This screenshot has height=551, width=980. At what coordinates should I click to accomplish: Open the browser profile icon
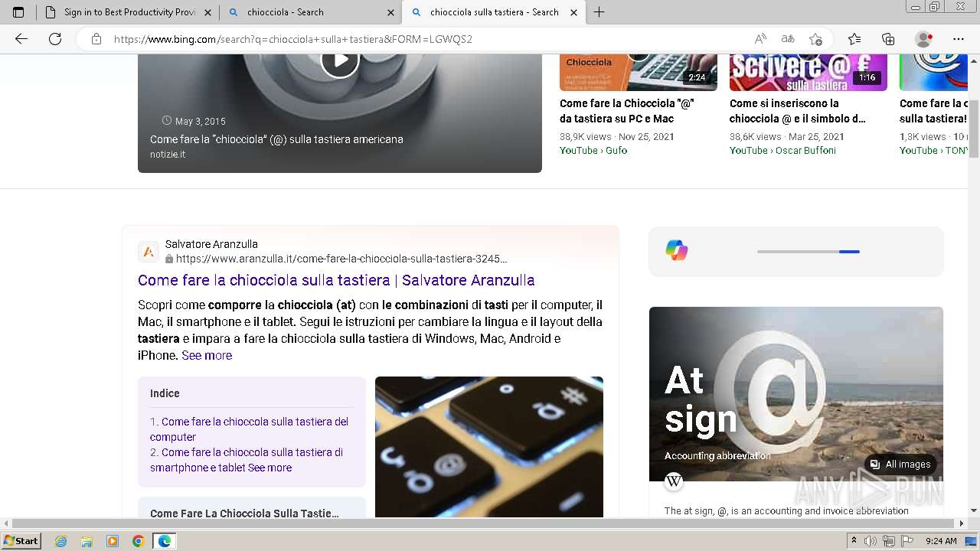[924, 39]
